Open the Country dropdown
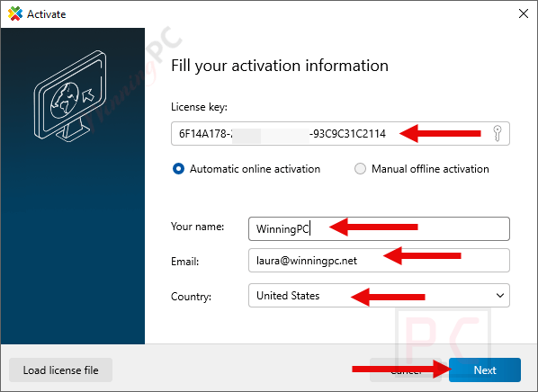 pyautogui.click(x=379, y=295)
